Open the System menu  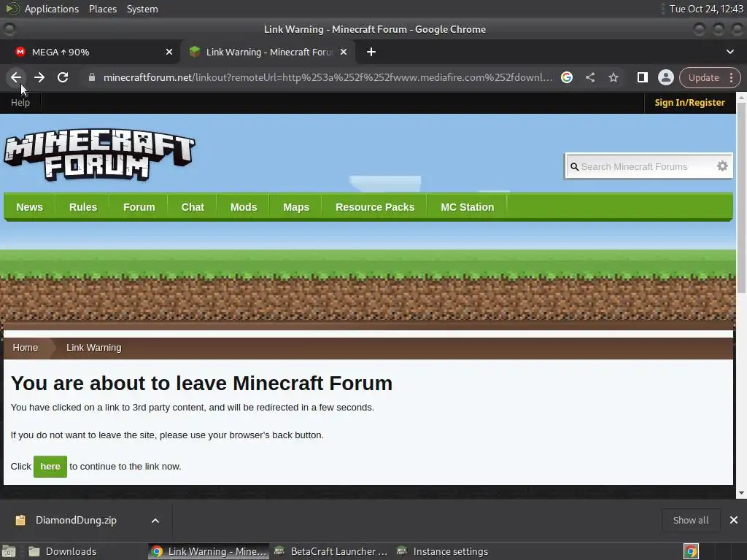click(x=142, y=9)
